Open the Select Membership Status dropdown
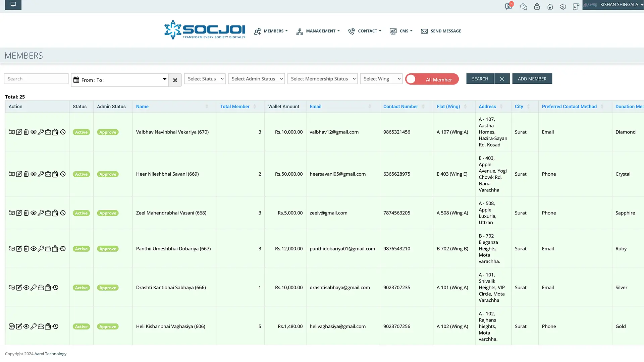Screen dimensions: 644x362 (x=322, y=78)
